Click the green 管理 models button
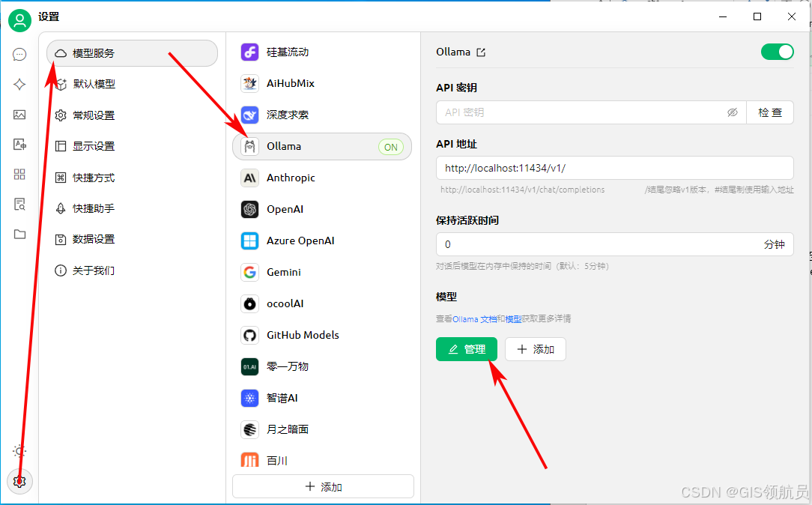The height and width of the screenshot is (505, 812). coord(467,349)
